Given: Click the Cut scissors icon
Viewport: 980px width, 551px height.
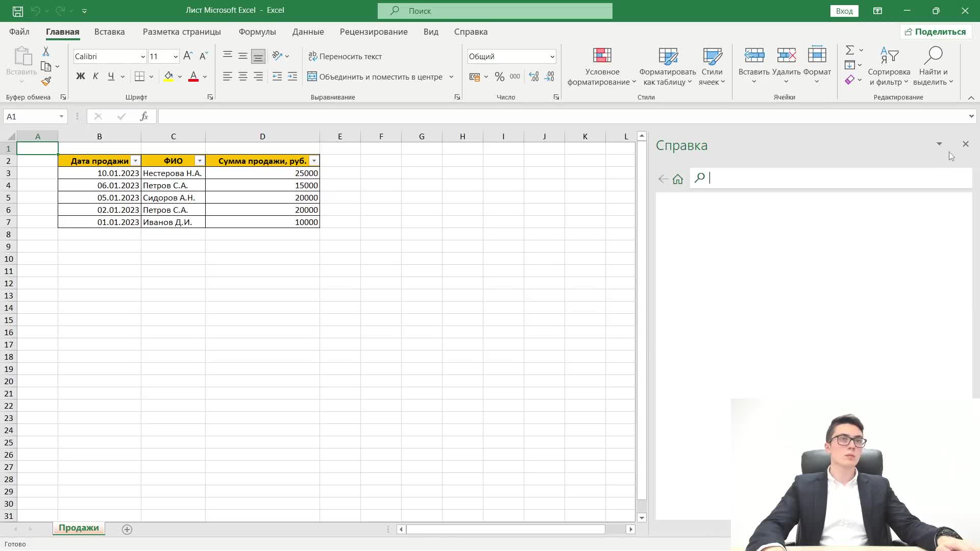Looking at the screenshot, I should coord(46,52).
